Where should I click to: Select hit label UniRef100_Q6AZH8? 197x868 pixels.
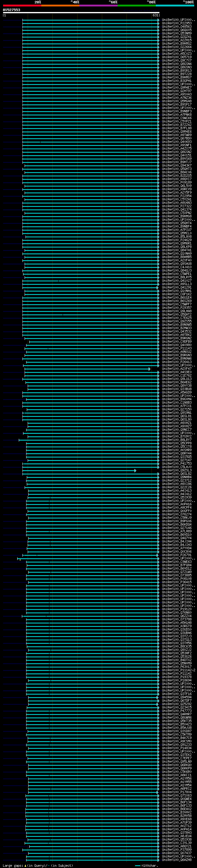coord(177,860)
